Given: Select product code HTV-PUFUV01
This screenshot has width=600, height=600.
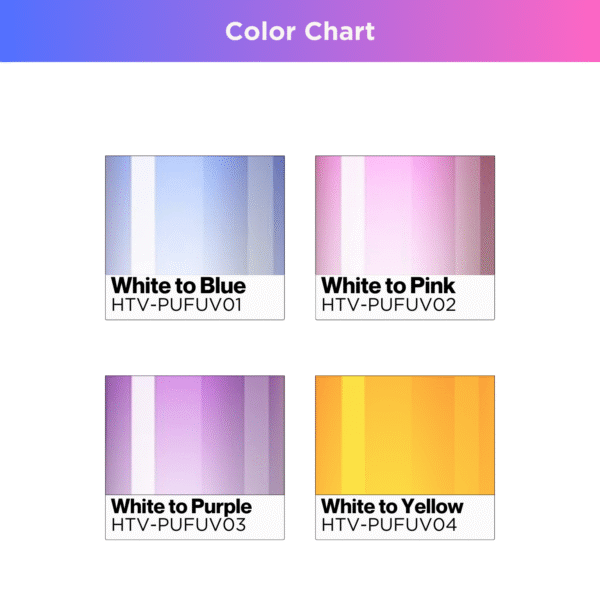Looking at the screenshot, I should click(178, 304).
